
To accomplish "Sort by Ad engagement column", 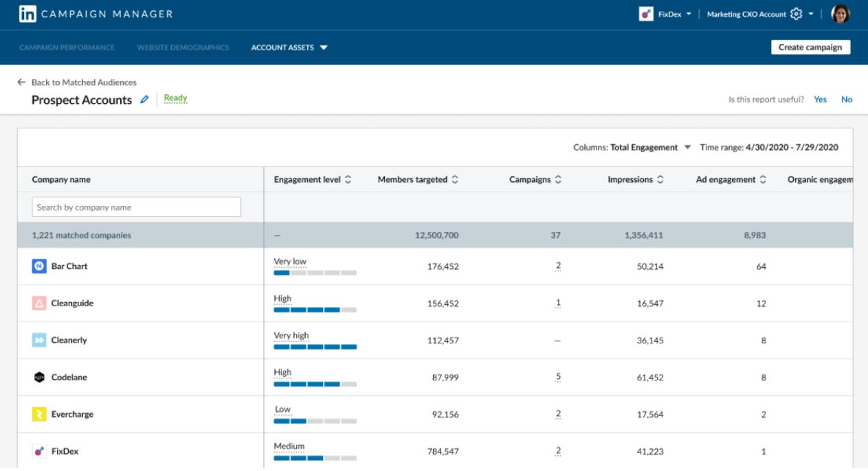I will click(763, 180).
